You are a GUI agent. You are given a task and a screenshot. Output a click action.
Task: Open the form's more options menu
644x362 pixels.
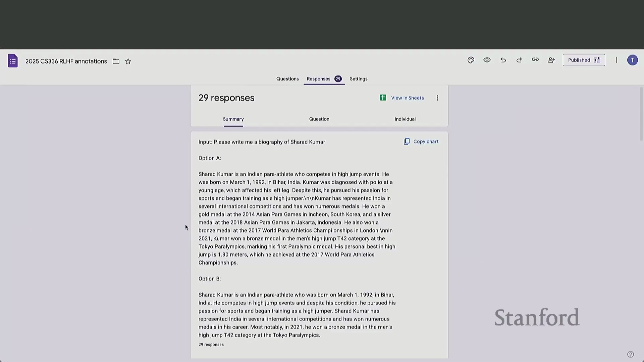pos(616,60)
